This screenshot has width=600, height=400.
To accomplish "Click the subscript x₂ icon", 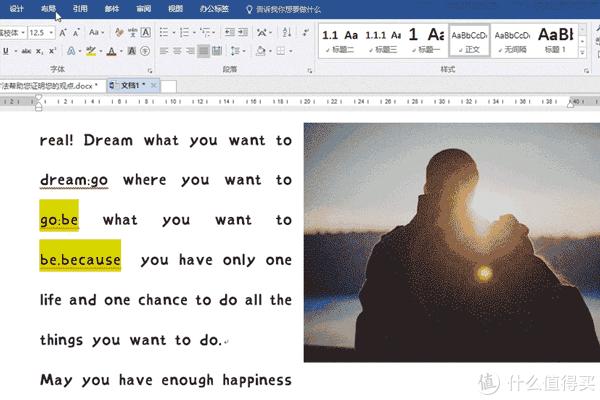I will [39, 51].
